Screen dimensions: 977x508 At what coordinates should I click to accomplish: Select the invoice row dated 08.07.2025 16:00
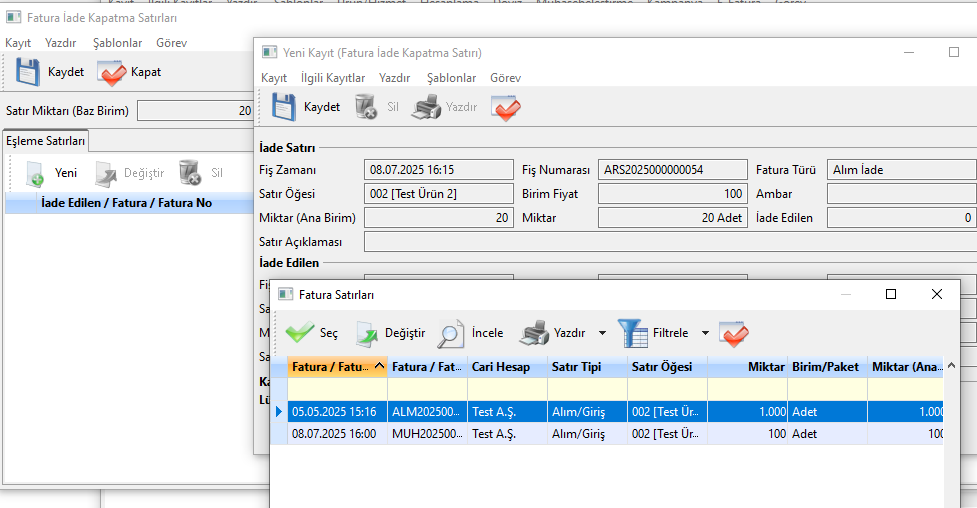pyautogui.click(x=334, y=434)
